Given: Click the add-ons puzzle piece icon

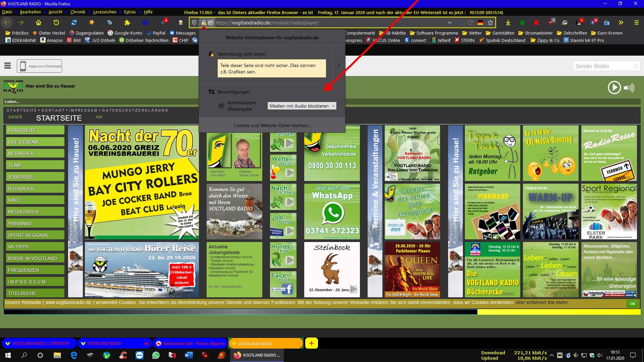Looking at the screenshot, I should coord(127,22).
